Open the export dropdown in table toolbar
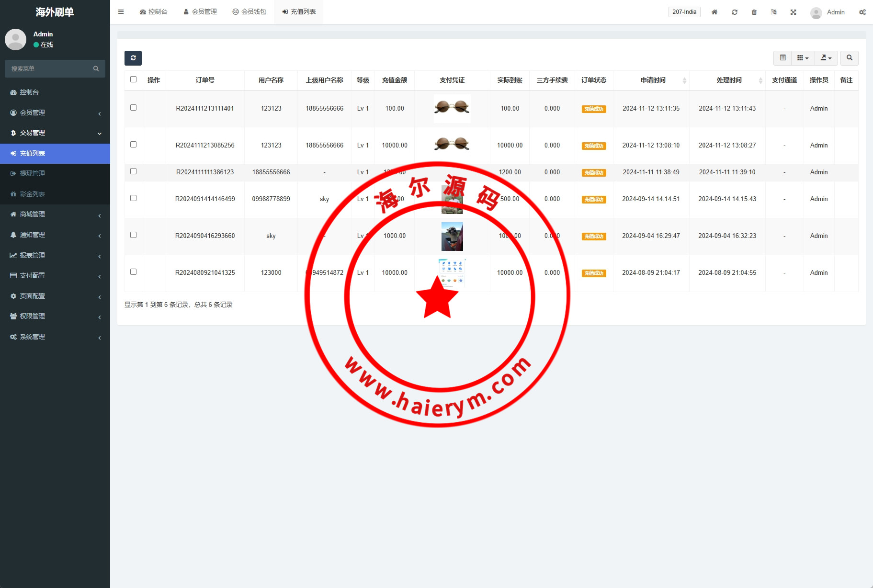The width and height of the screenshot is (873, 588). coord(826,58)
